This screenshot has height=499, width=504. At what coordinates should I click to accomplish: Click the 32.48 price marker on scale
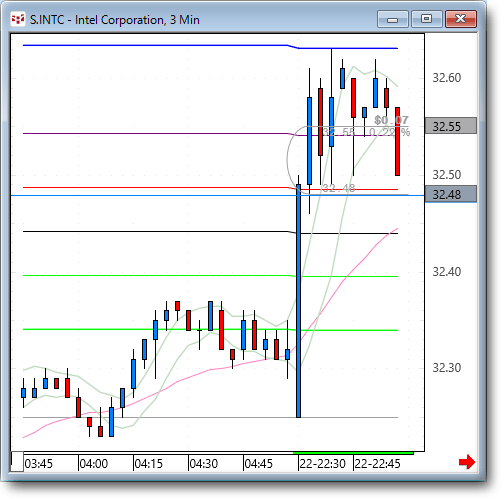(451, 194)
